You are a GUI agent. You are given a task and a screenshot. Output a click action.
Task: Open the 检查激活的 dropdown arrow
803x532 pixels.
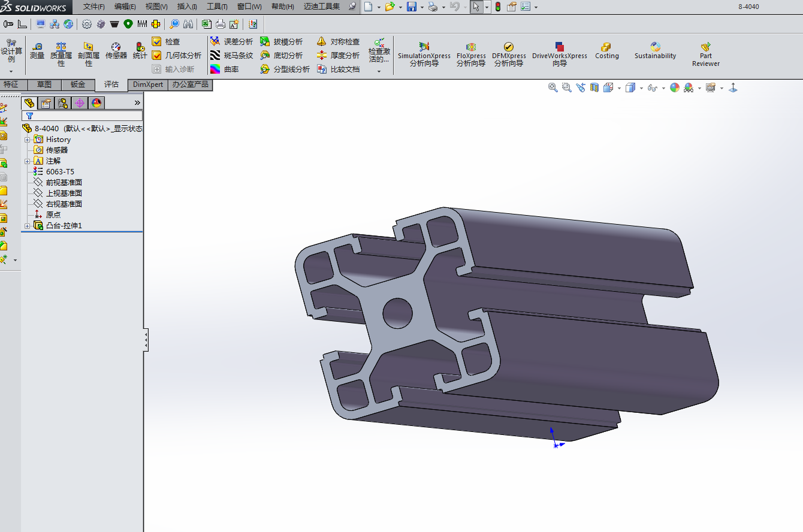pyautogui.click(x=379, y=71)
